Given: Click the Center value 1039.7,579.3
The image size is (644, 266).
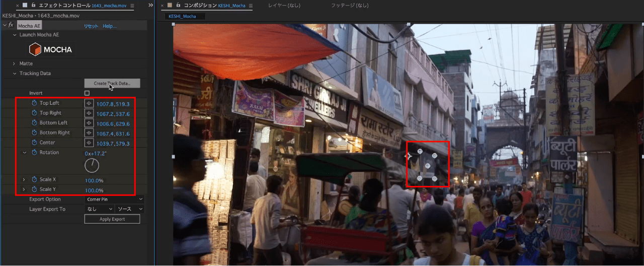Looking at the screenshot, I should 113,144.
